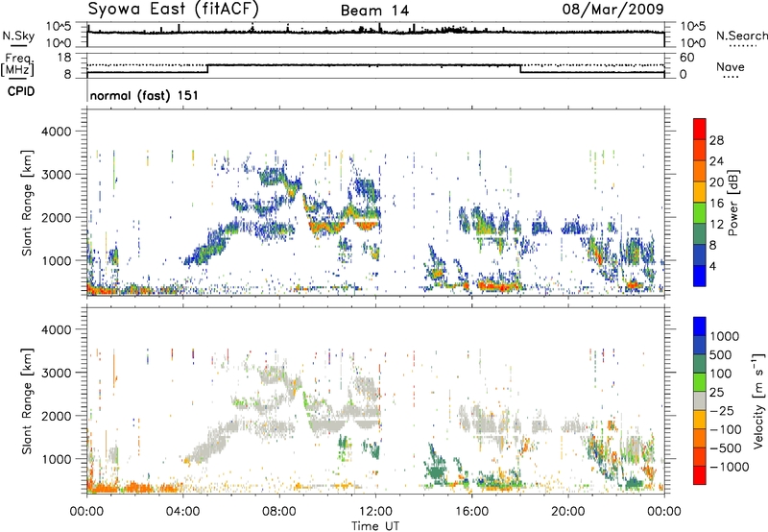Select the '60' Nave axis tick label
Screen dimensions: 768x532
pyautogui.click(x=687, y=58)
